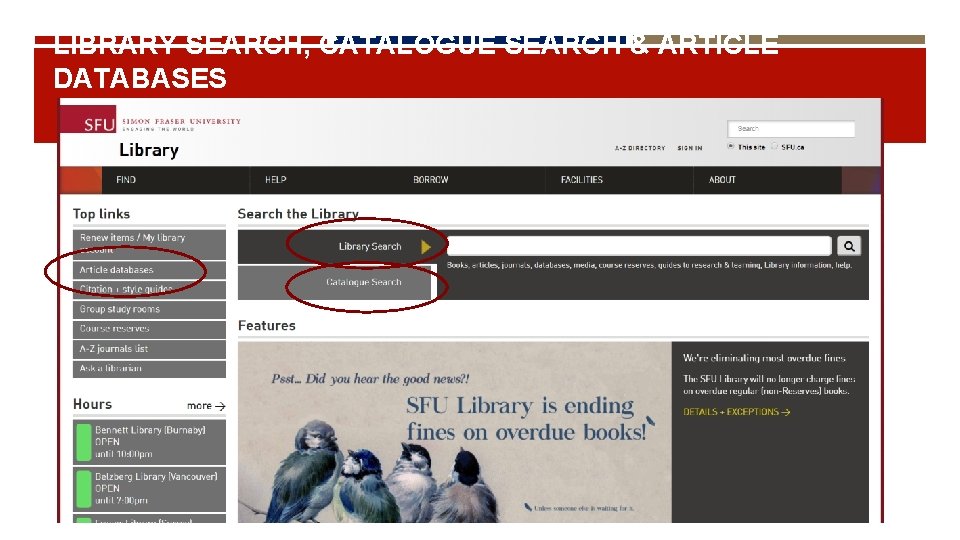Click Bennett Library (Burnaby) hours entry
Screen dimensions: 960x540
(x=149, y=442)
